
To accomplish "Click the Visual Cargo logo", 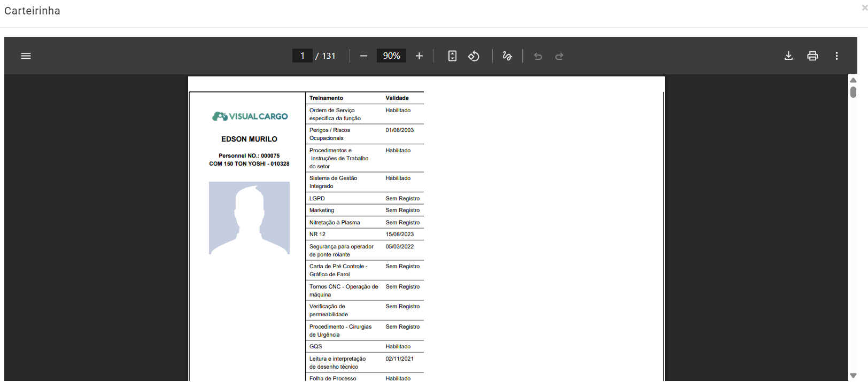I will 250,116.
